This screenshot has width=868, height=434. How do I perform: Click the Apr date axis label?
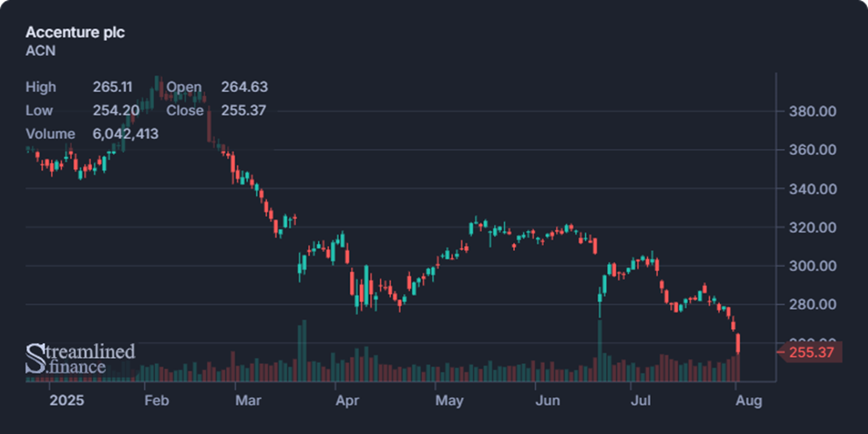click(x=347, y=400)
